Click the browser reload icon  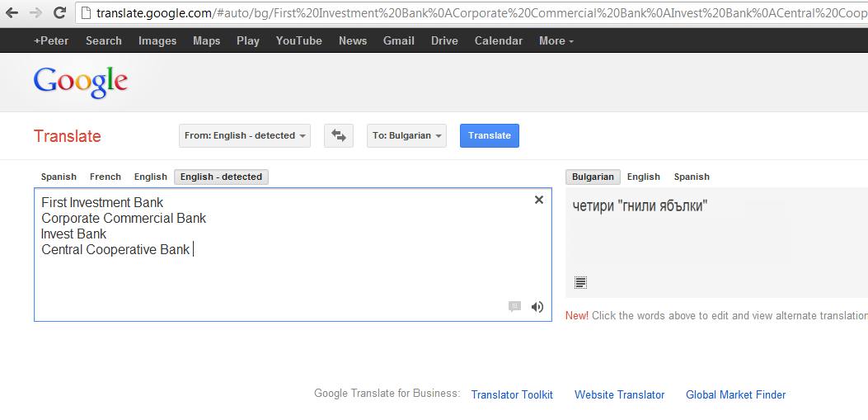[x=59, y=12]
